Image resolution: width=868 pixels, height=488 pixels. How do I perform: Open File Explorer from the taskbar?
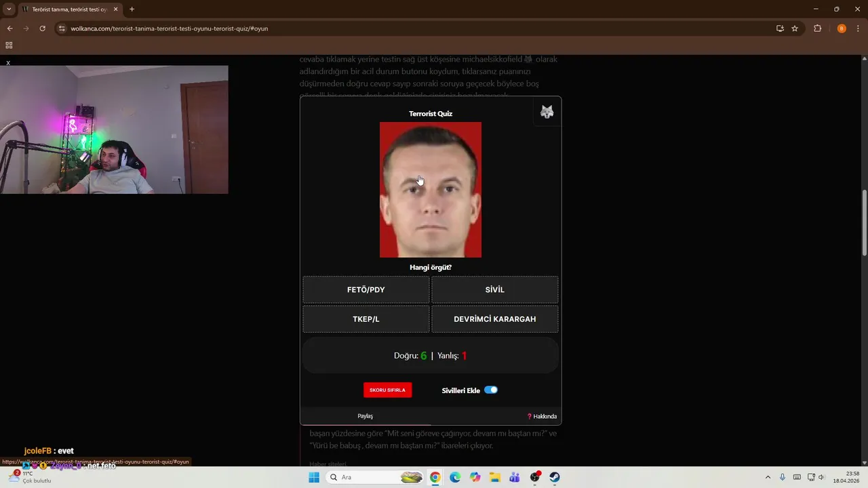tap(495, 477)
